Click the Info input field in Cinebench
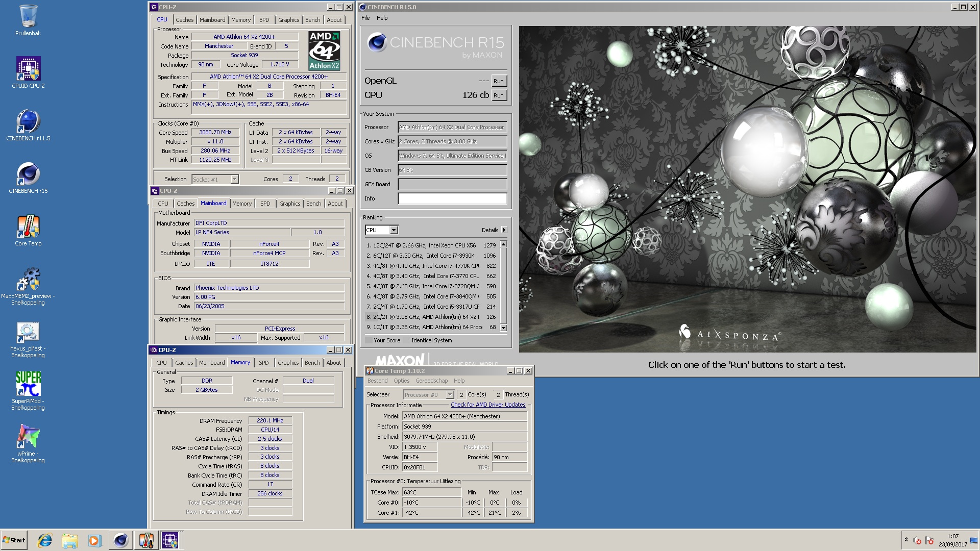 click(452, 199)
